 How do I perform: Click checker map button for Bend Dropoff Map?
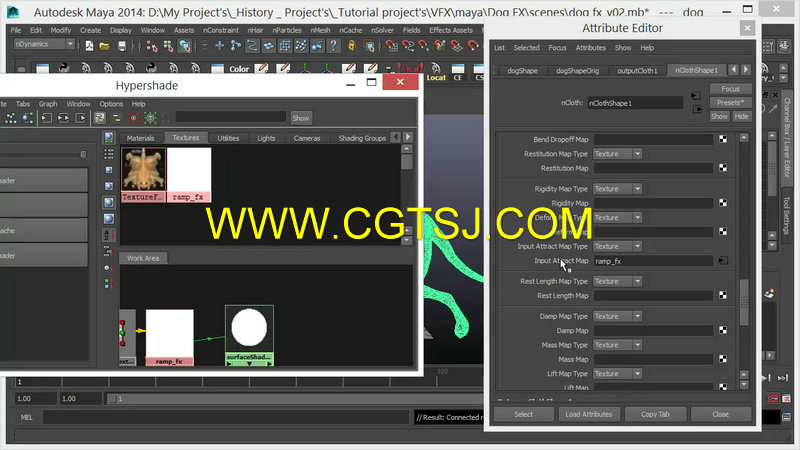(723, 139)
